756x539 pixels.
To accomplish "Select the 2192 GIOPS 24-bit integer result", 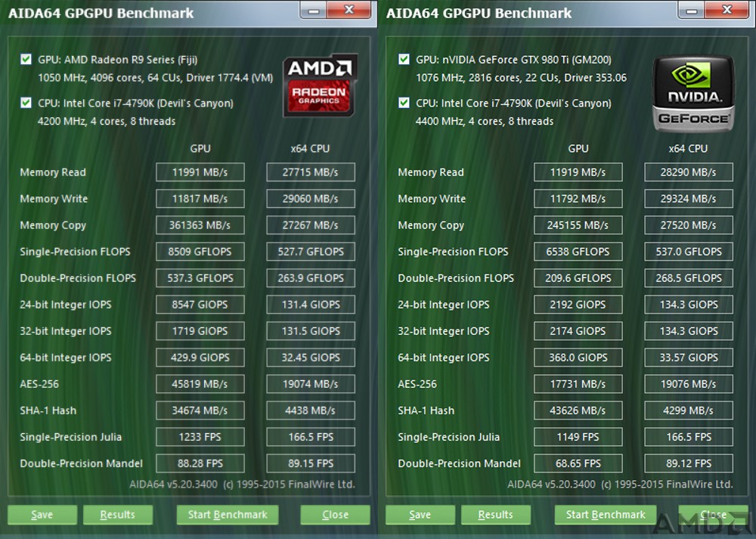I will coord(578,305).
